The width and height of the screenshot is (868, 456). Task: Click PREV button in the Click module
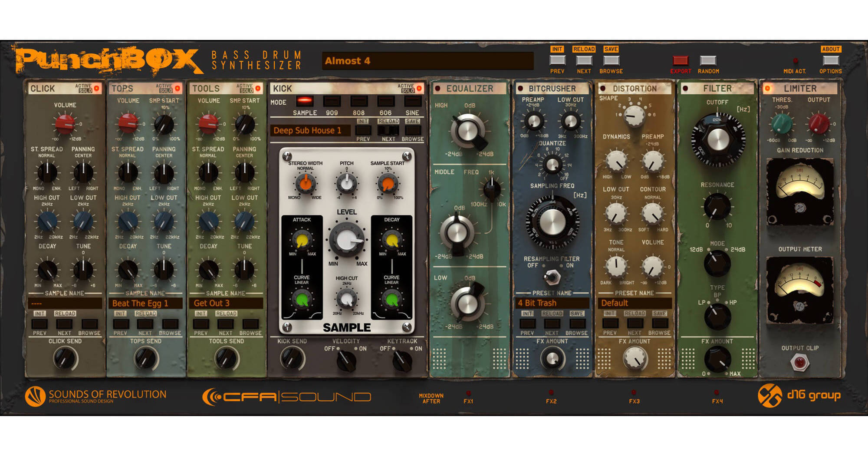click(39, 324)
